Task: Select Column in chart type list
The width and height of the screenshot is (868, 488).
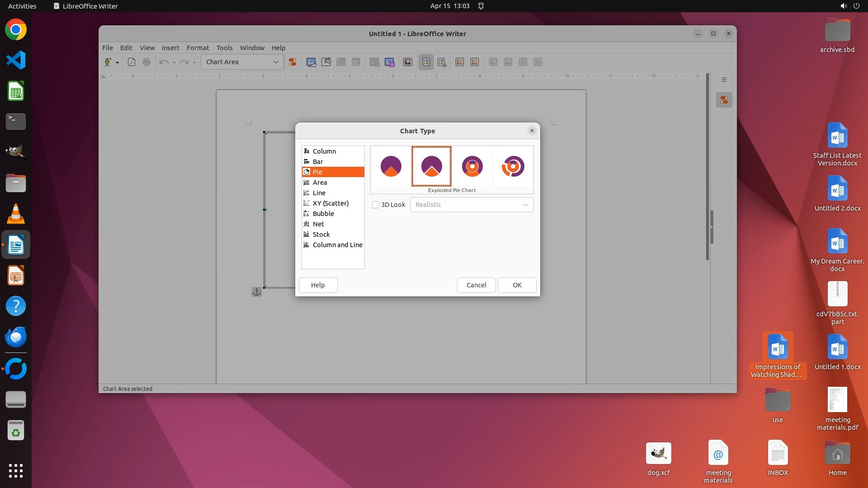Action: [x=324, y=151]
